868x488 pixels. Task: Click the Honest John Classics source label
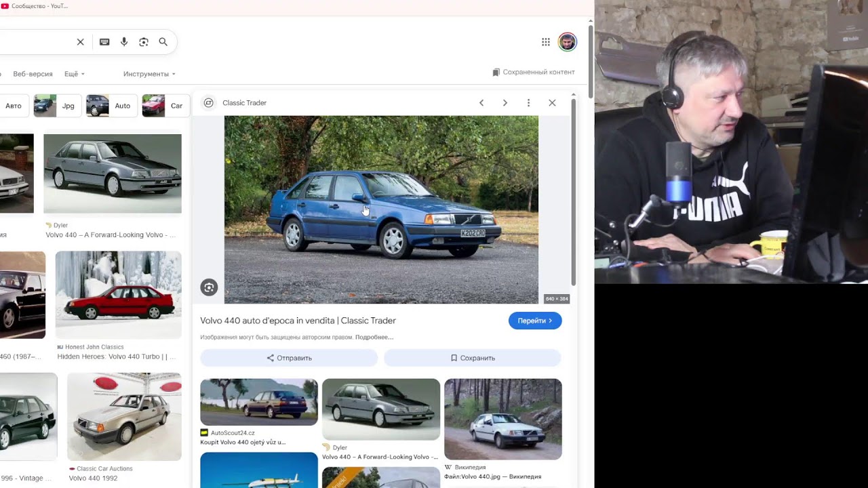point(94,347)
